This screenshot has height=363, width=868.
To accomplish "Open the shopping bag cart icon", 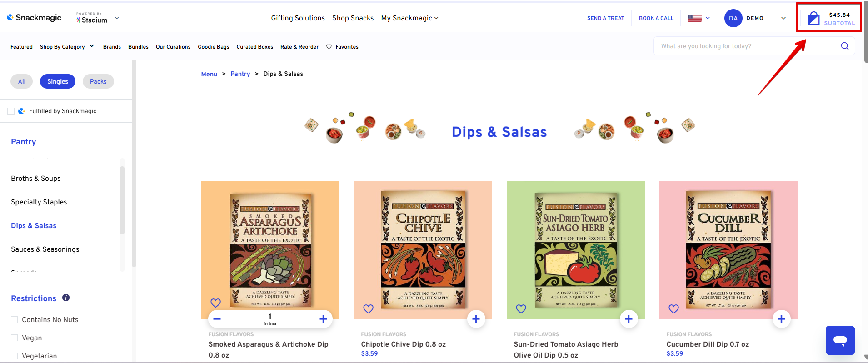I will click(813, 19).
